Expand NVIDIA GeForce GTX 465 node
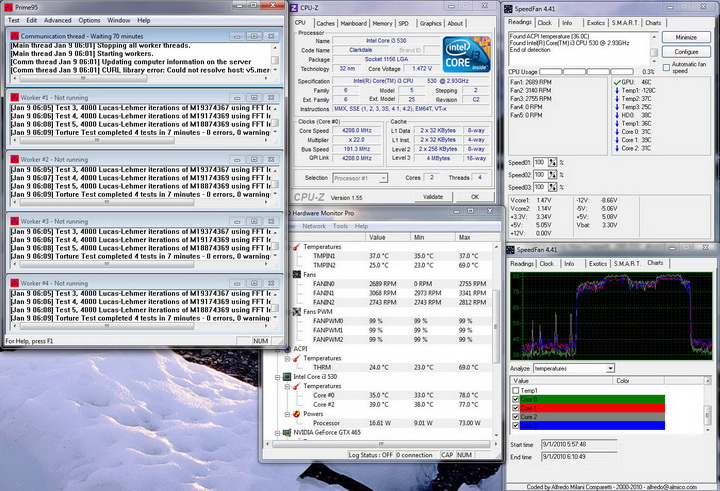The image size is (720, 491). (278, 433)
